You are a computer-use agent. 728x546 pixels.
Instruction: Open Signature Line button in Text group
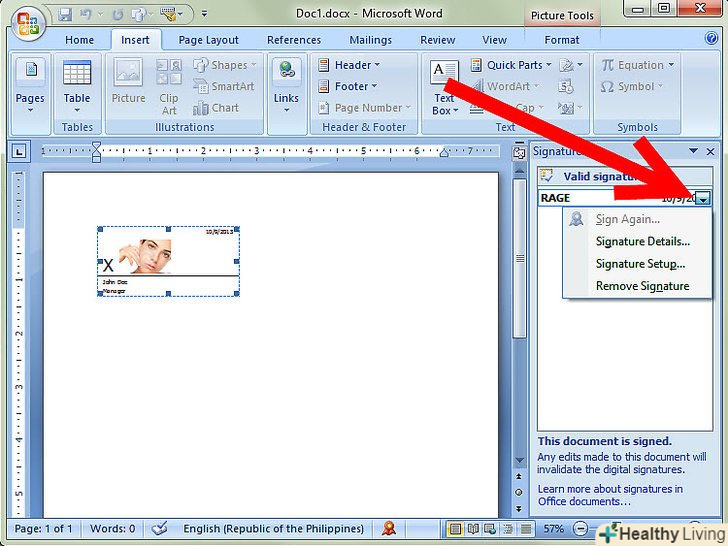(571, 65)
